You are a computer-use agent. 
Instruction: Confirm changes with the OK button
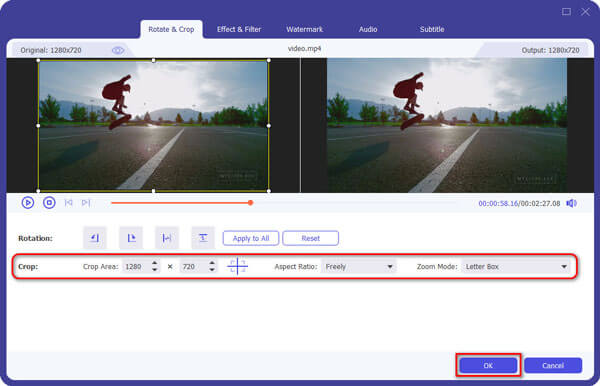488,365
